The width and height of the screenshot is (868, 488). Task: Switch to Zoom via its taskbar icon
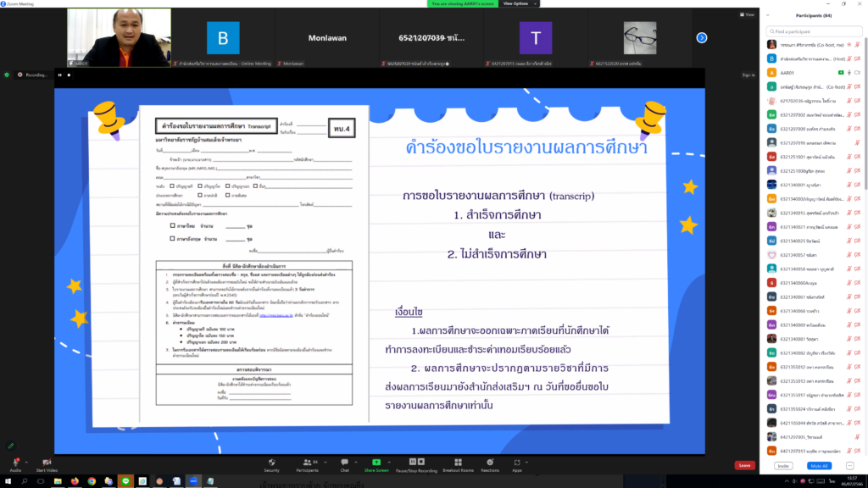(193, 481)
